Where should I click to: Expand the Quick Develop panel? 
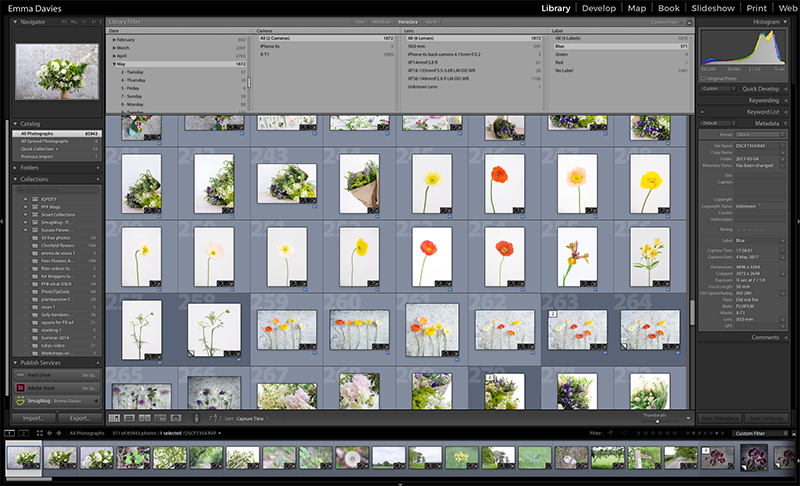785,89
